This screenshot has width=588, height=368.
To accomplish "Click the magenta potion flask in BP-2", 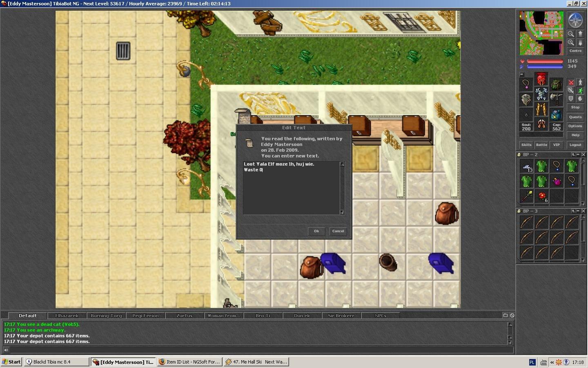I will pos(557,181).
